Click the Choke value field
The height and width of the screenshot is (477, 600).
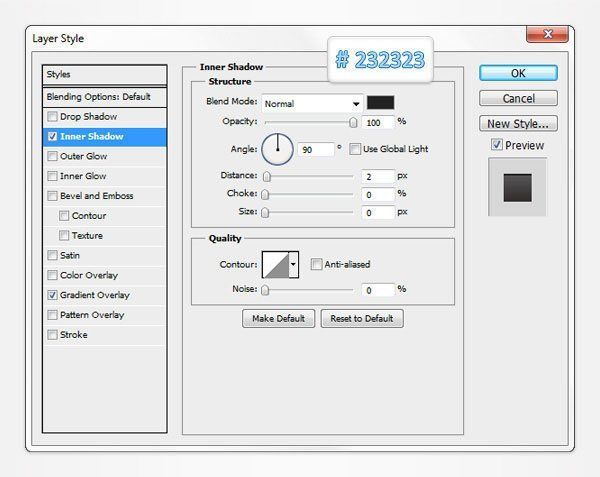(x=378, y=195)
